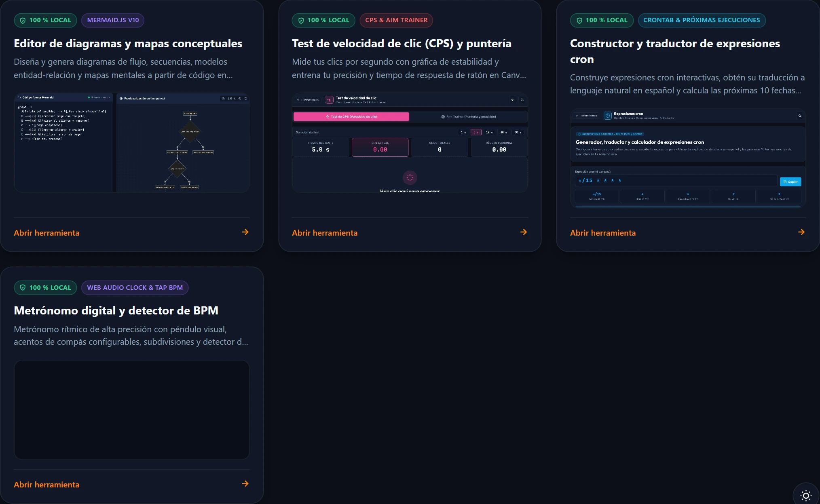Open 'Editor de diagramas y mapas conceptuales' title
Image resolution: width=820 pixels, height=504 pixels.
point(128,44)
